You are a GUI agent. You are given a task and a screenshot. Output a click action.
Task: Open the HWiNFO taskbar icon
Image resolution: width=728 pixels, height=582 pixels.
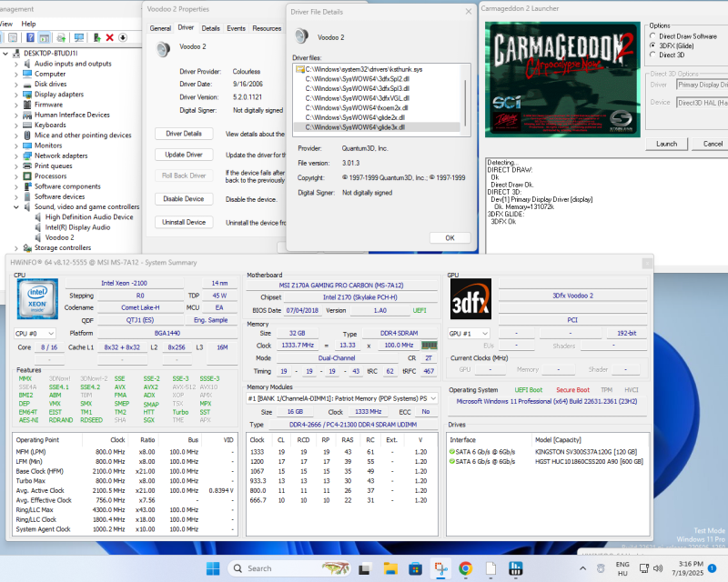[x=515, y=568]
